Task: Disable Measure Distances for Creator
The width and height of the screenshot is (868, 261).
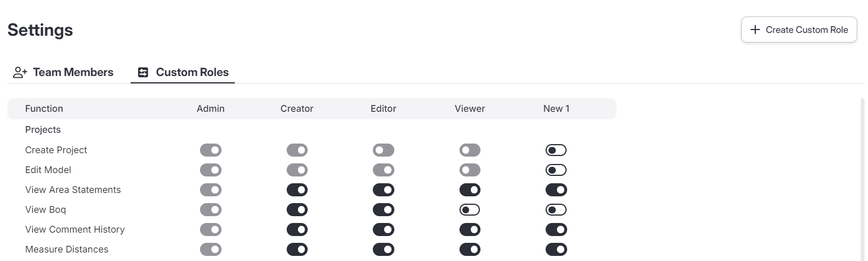Action: tap(297, 250)
